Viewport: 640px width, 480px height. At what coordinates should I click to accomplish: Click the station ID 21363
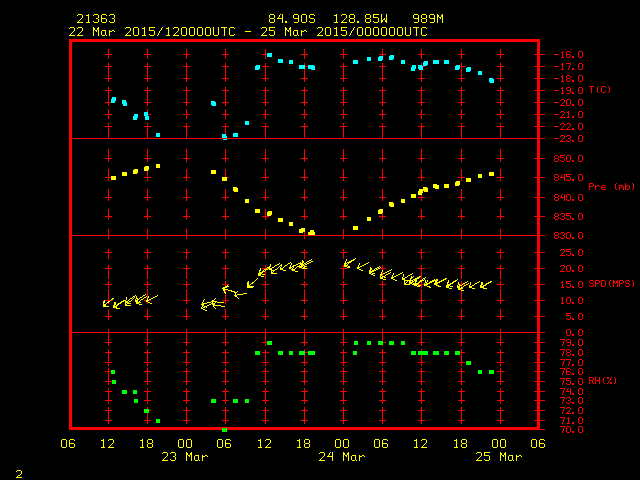[x=95, y=19]
